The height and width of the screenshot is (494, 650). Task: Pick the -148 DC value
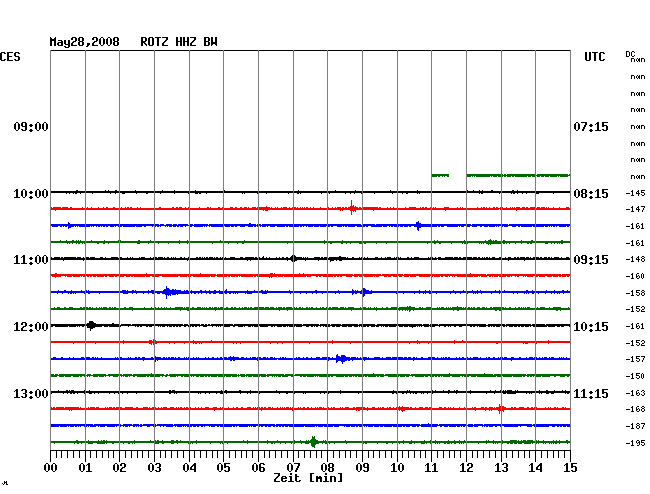635,259
